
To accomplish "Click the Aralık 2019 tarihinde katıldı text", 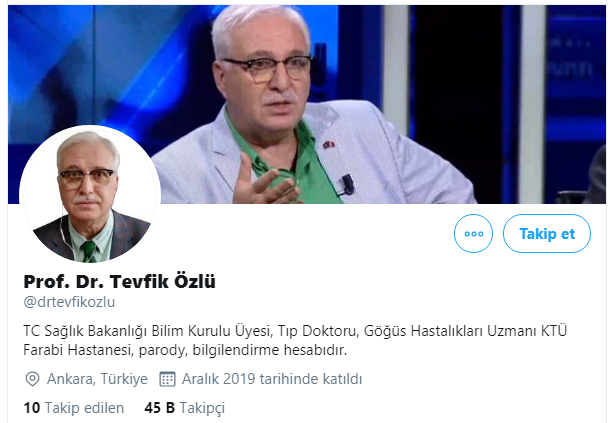I will pos(272,379).
